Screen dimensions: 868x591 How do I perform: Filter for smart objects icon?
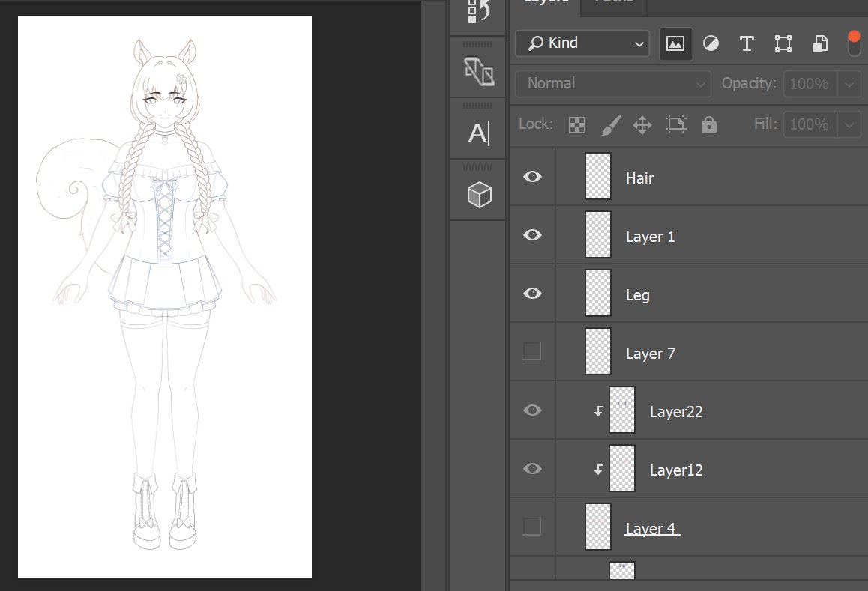pyautogui.click(x=820, y=43)
